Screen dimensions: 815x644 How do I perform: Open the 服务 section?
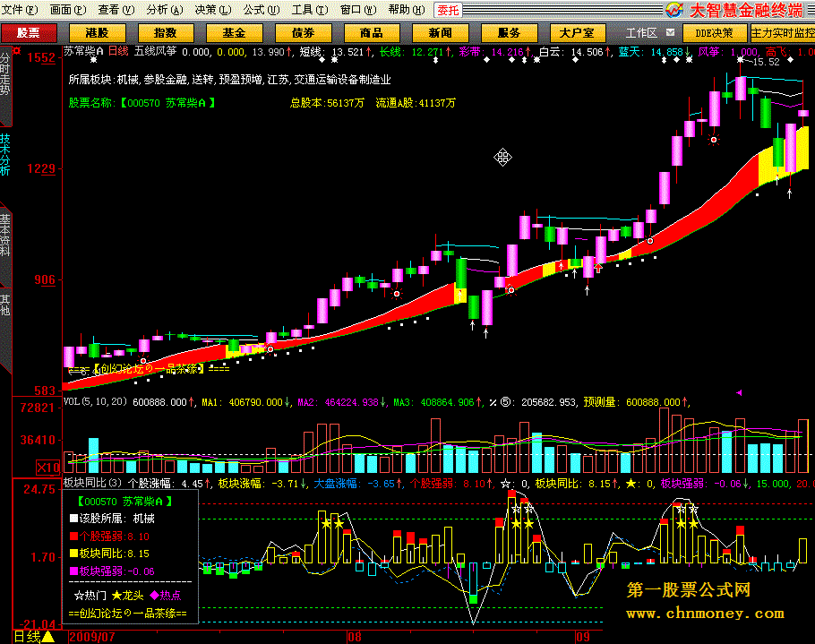[509, 33]
